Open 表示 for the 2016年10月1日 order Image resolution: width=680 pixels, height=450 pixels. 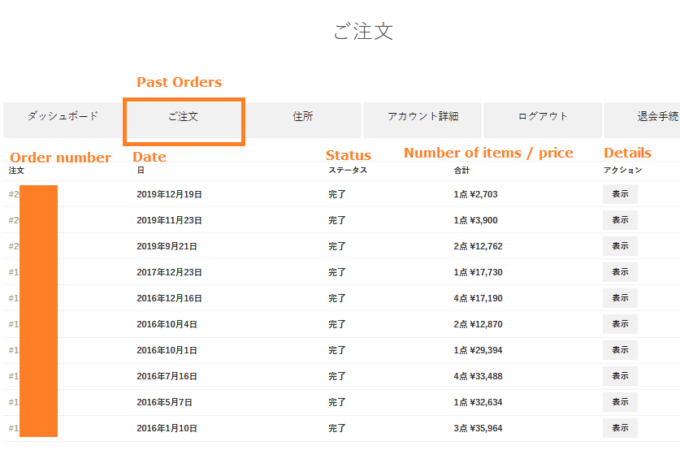pos(620,350)
